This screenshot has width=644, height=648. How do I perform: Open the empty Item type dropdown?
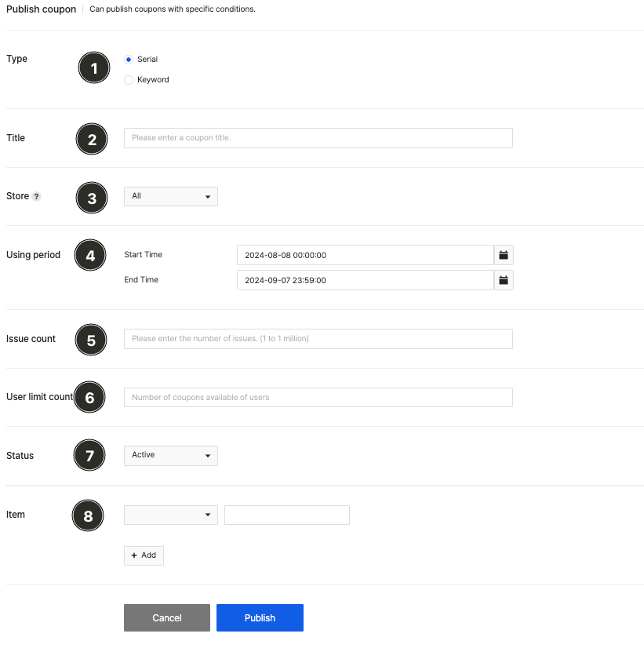pyautogui.click(x=170, y=515)
